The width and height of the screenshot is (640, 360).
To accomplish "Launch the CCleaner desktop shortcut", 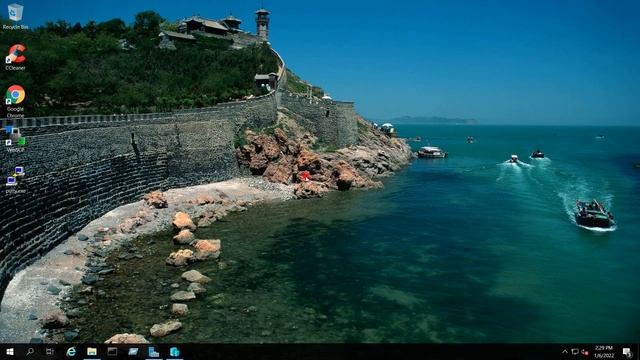I will (x=16, y=57).
